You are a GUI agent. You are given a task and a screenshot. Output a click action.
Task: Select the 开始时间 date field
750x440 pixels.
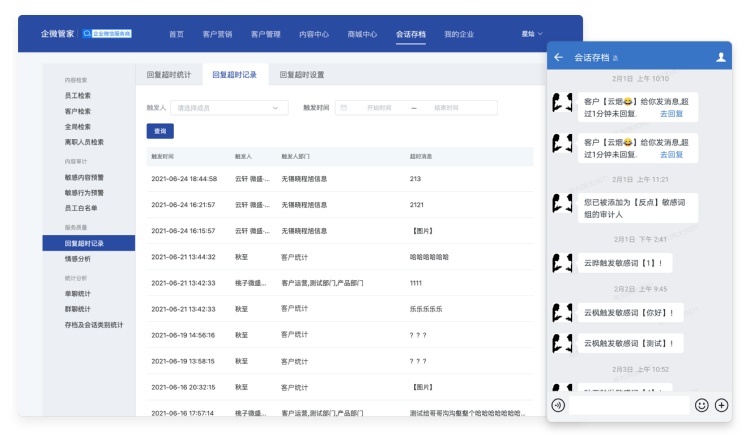pos(380,108)
